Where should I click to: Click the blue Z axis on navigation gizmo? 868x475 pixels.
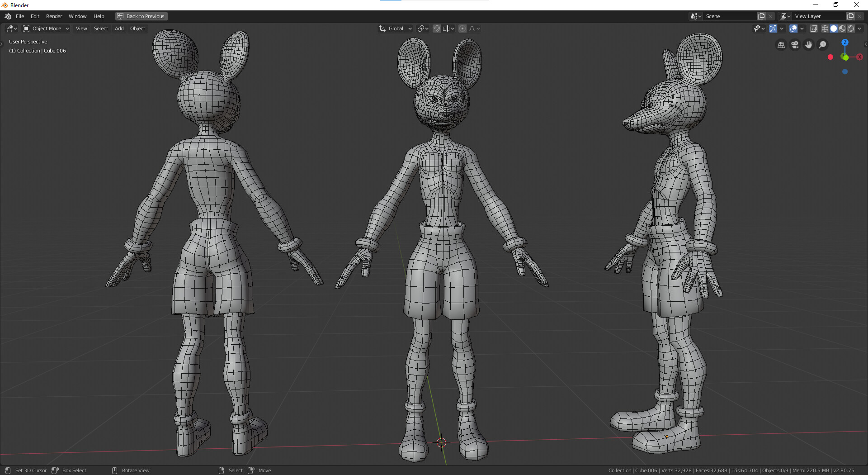tap(844, 42)
